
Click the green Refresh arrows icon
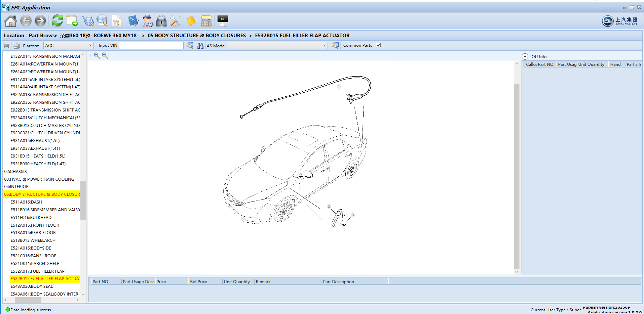pos(58,20)
